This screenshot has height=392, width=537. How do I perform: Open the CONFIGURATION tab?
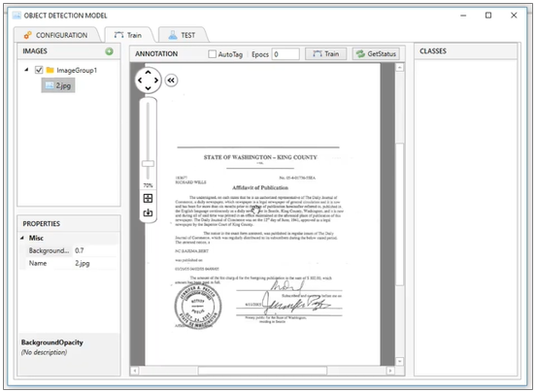(x=56, y=35)
